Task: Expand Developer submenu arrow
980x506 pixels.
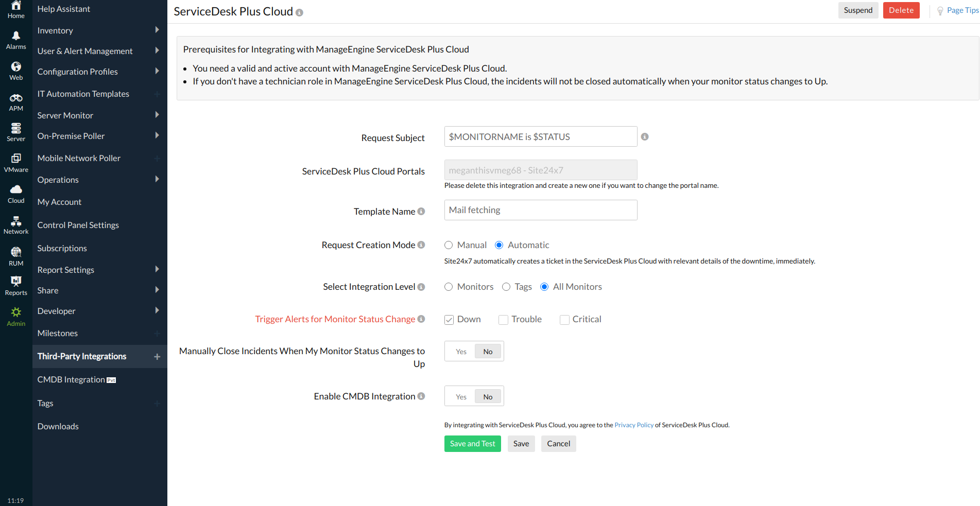Action: [157, 310]
